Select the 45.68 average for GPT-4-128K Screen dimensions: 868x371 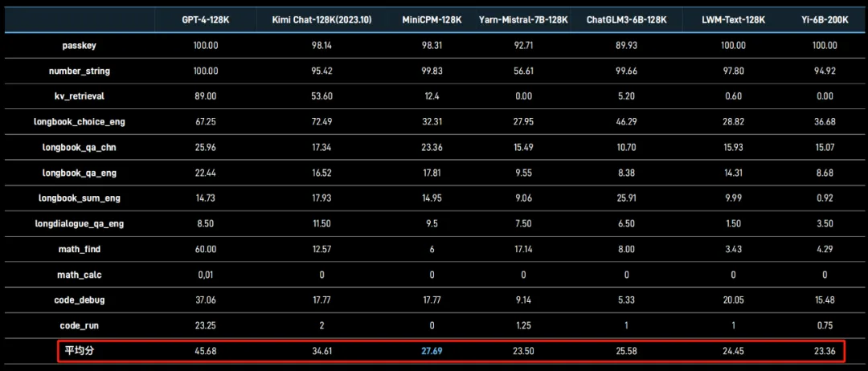pos(206,351)
